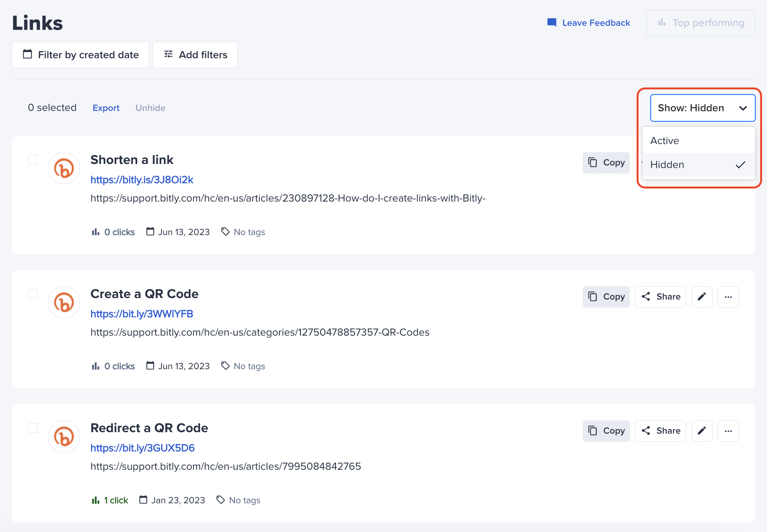Click the How-do-I-create-links-with-Bitly- URL
The width and height of the screenshot is (767, 532).
pos(288,198)
